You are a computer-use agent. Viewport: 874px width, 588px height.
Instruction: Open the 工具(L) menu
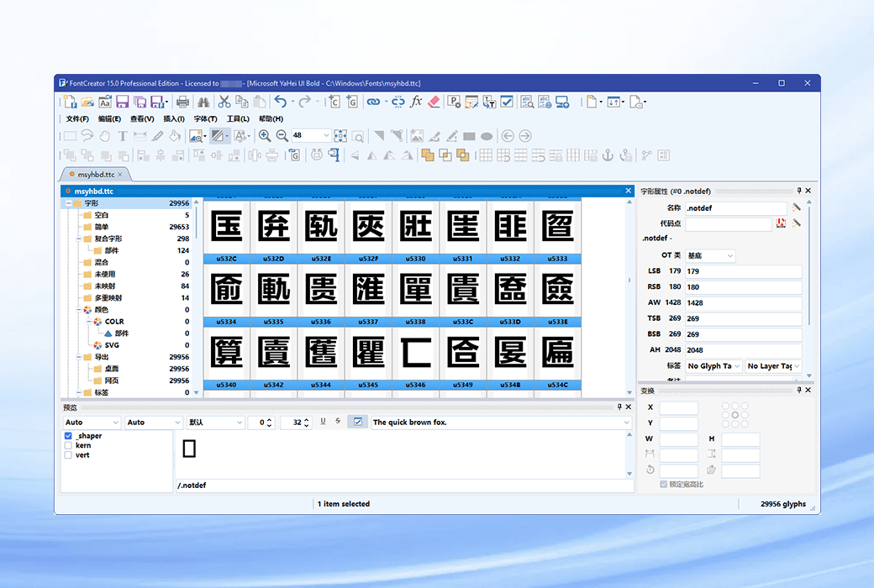coord(238,118)
